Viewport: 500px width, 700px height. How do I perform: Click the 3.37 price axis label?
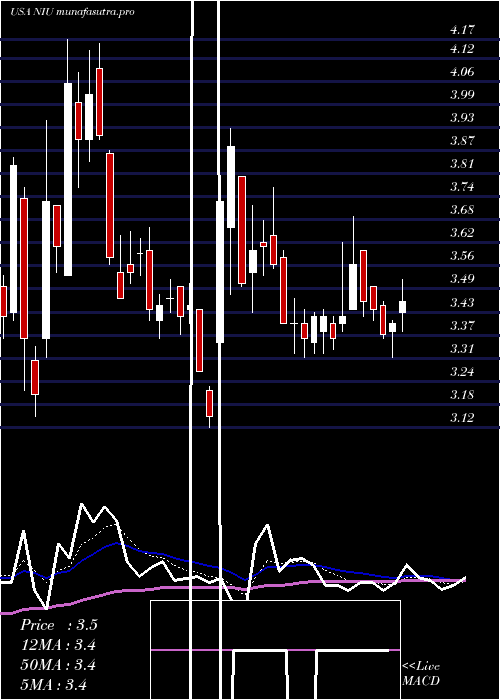click(462, 325)
